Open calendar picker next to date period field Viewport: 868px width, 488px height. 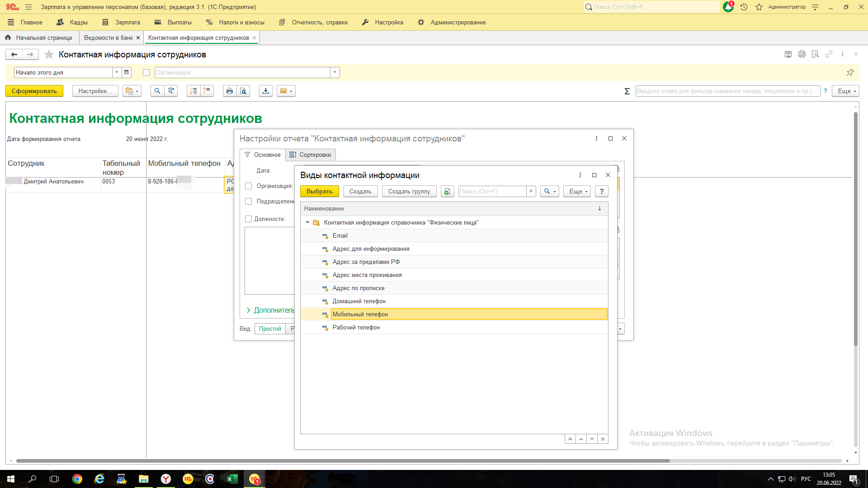click(127, 72)
